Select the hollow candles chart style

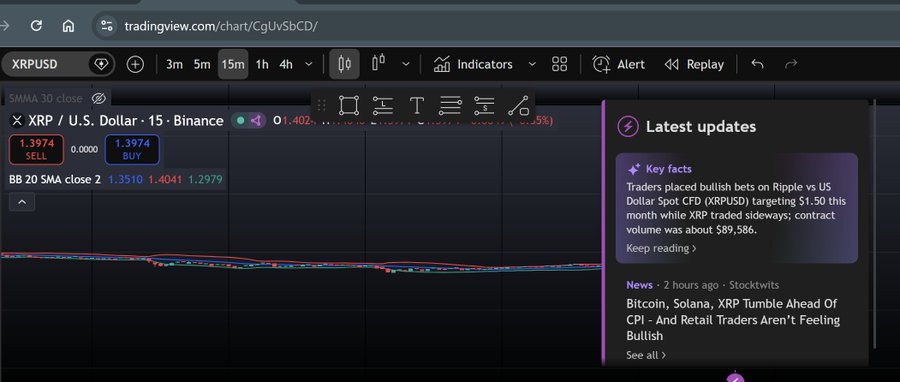tap(378, 63)
